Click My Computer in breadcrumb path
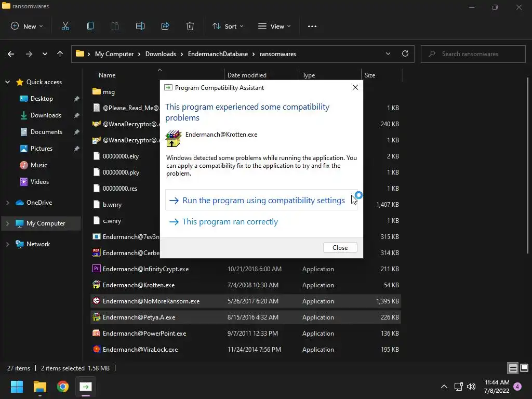This screenshot has width=532, height=399. coord(114,54)
